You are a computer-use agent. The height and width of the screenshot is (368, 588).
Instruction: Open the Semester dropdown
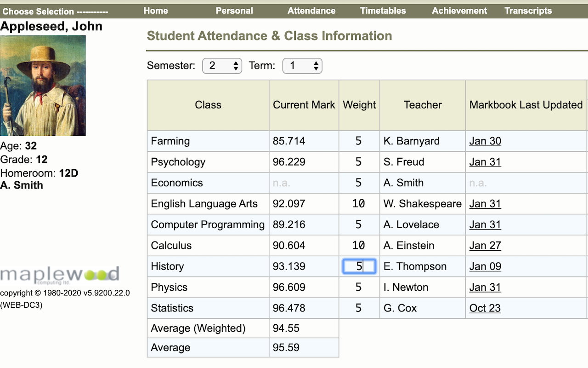click(222, 66)
